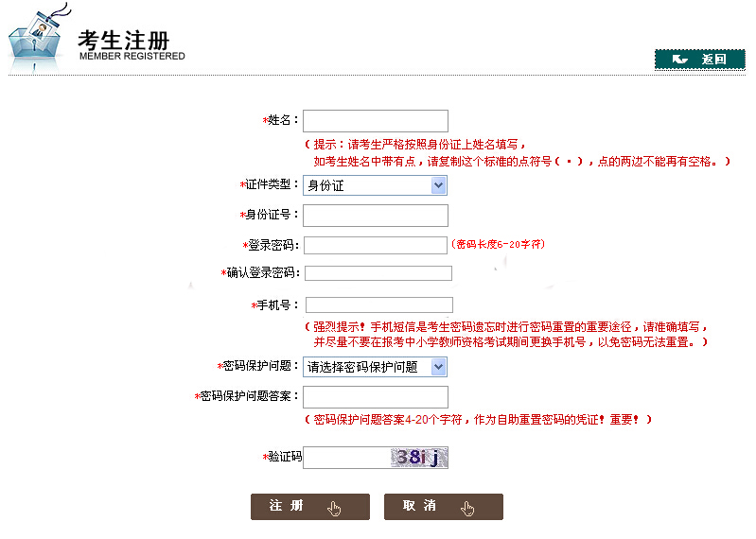This screenshot has height=539, width=756.
Task: Click the 身份证号 field label
Action: point(270,215)
